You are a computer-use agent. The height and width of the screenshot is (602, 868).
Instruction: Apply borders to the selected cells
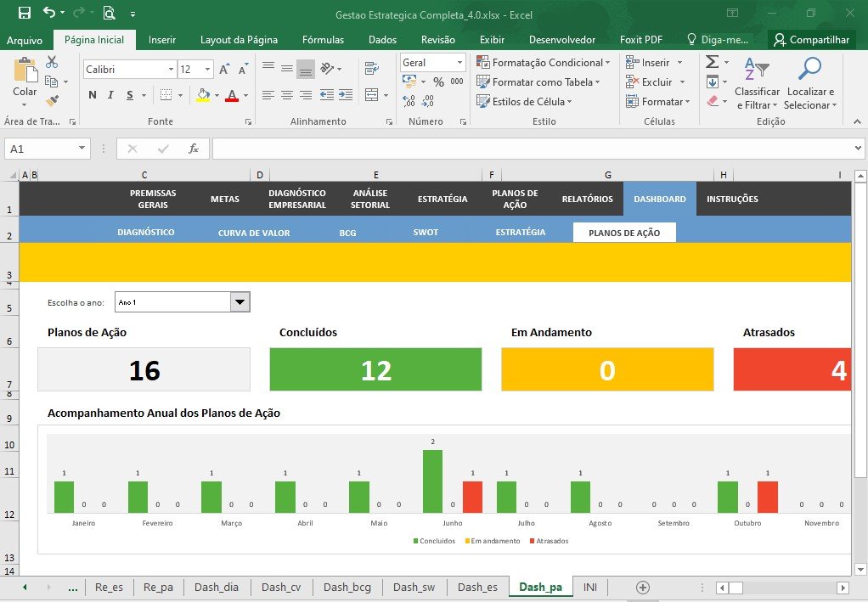[x=166, y=94]
